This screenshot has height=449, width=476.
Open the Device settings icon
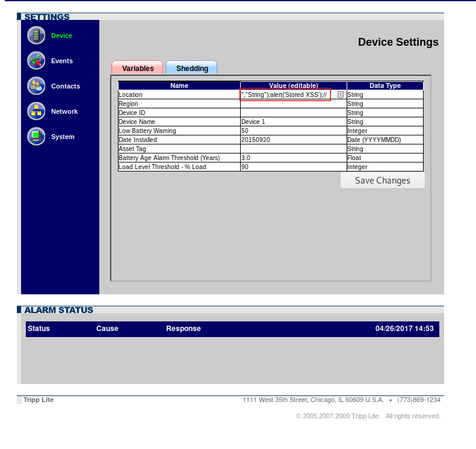click(36, 36)
